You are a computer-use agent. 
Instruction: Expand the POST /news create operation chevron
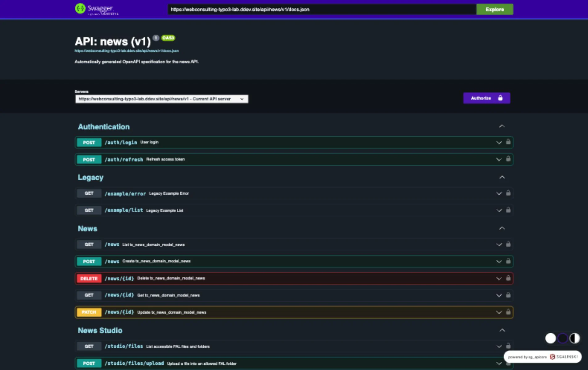[x=499, y=261]
